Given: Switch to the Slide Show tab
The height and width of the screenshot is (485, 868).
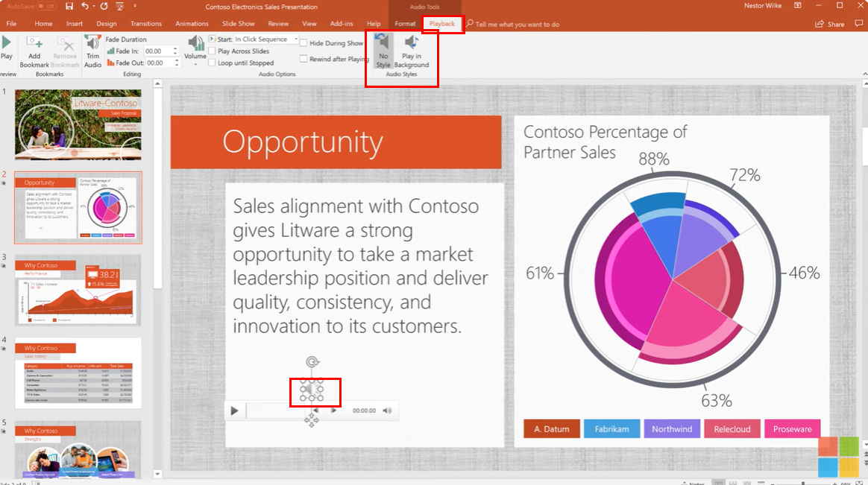Looking at the screenshot, I should [238, 24].
